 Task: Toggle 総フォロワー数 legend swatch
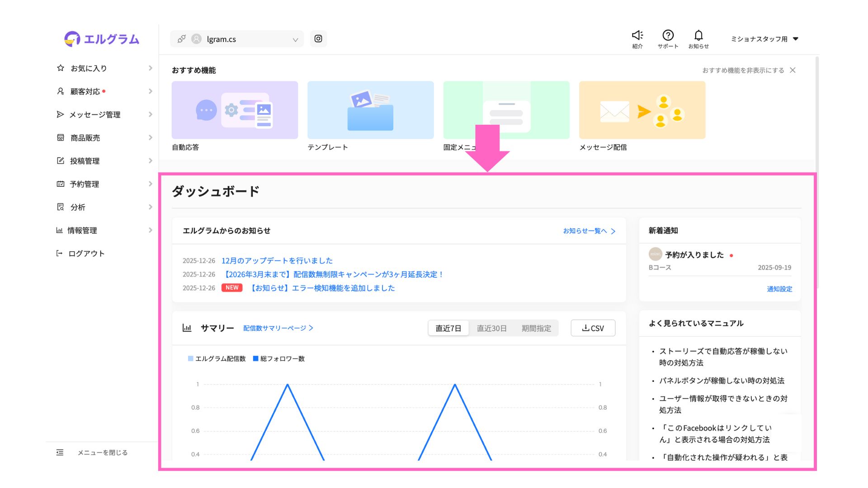tap(255, 359)
